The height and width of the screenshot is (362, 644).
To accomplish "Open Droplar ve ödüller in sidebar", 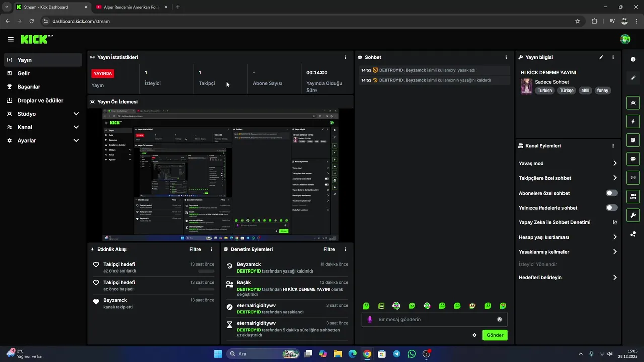I will point(43,100).
